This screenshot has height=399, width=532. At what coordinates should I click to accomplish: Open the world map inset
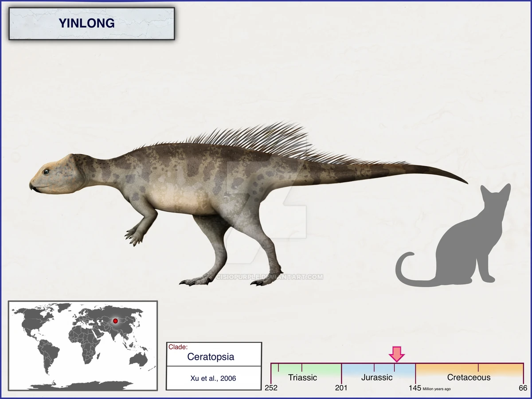click(x=82, y=346)
